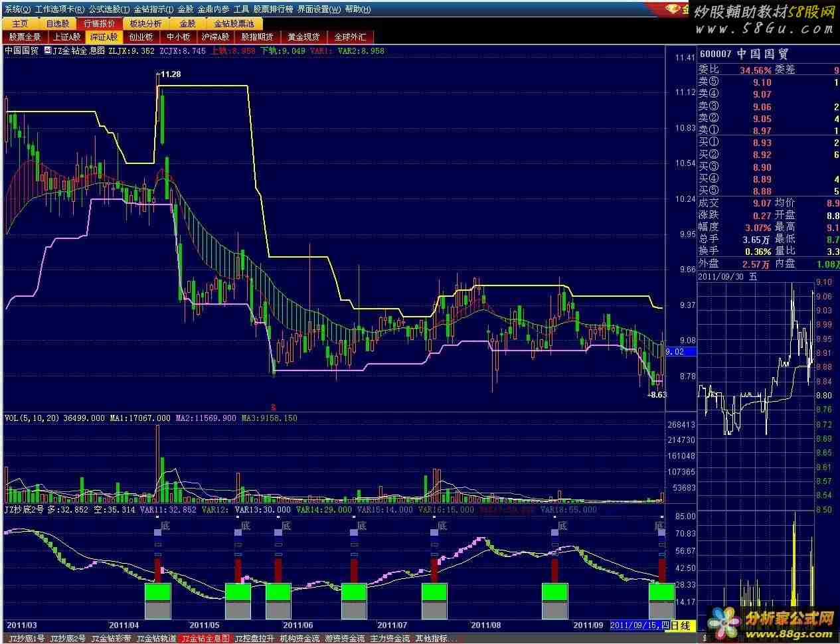Select the 全球外汇 sub-tab
This screenshot has width=840, height=644.
pos(350,37)
